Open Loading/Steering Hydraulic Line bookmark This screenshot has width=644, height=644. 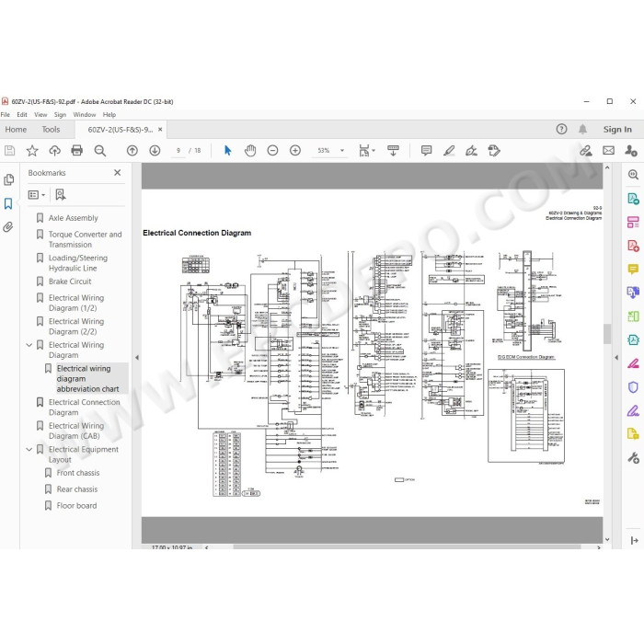(78, 263)
